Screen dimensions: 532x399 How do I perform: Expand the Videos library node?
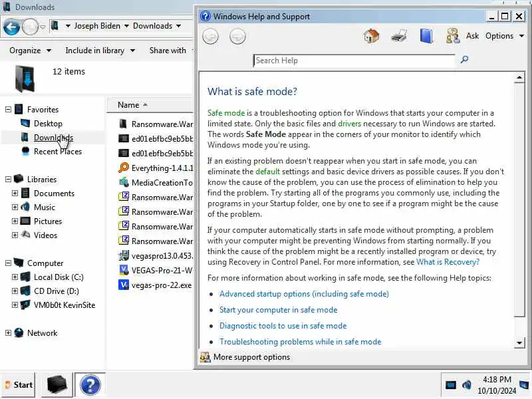pyautogui.click(x=15, y=235)
